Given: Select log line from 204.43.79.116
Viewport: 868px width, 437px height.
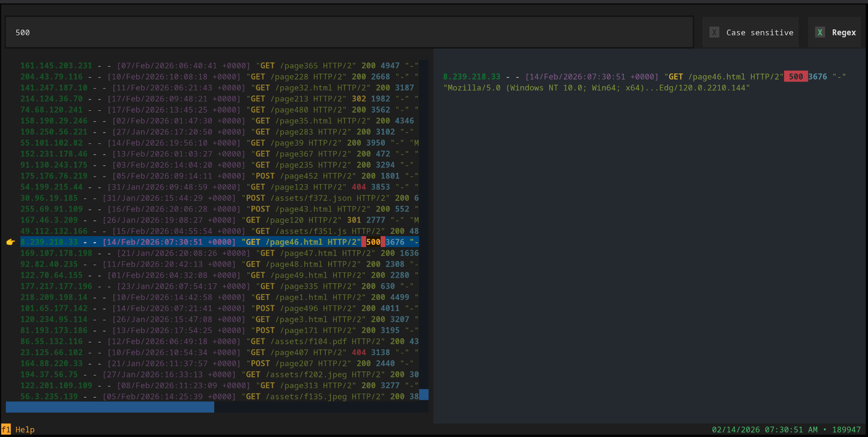Looking at the screenshot, I should 219,77.
